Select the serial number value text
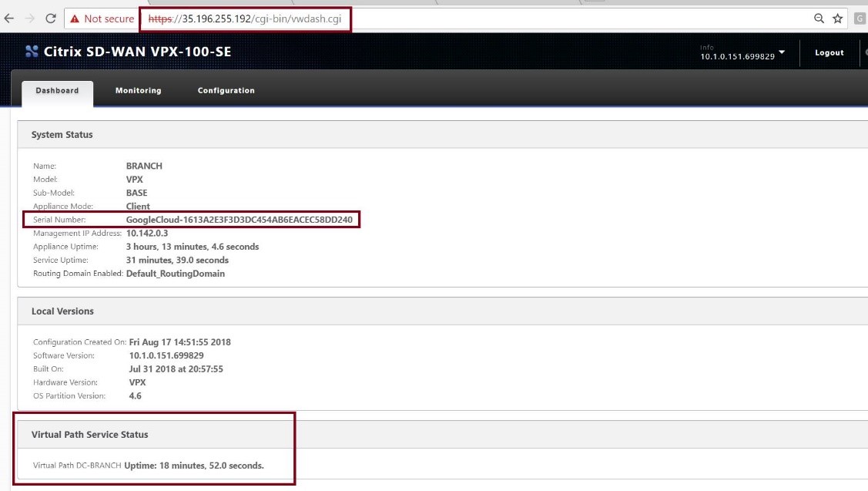The image size is (868, 491). (239, 220)
